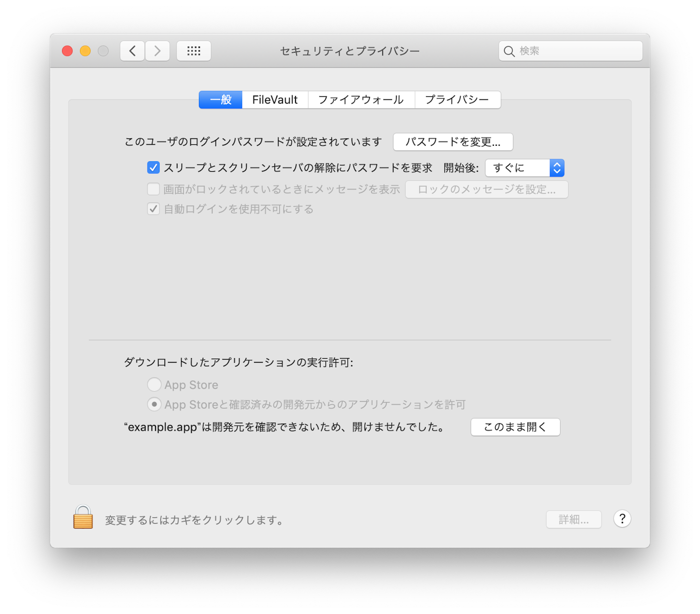The width and height of the screenshot is (700, 614).
Task: Click the パスワードを変更 button
Action: coord(453,142)
